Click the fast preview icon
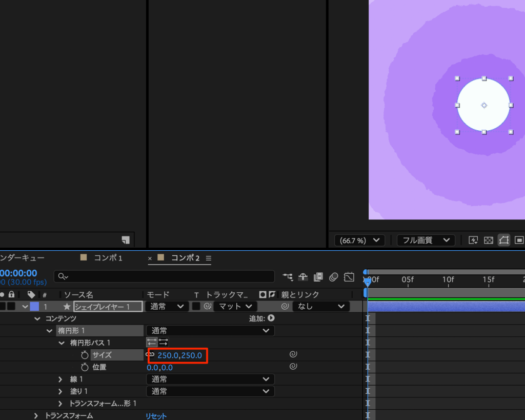This screenshot has height=420, width=525. pos(473,240)
